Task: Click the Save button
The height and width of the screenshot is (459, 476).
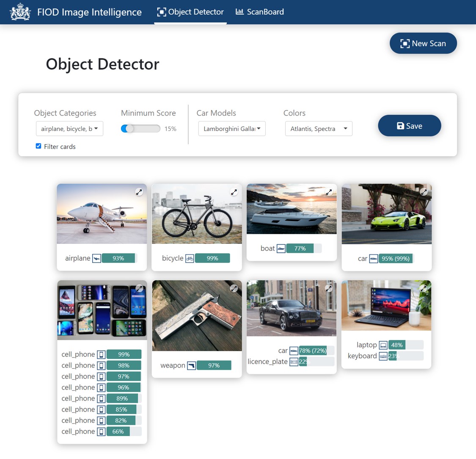Action: (x=410, y=126)
